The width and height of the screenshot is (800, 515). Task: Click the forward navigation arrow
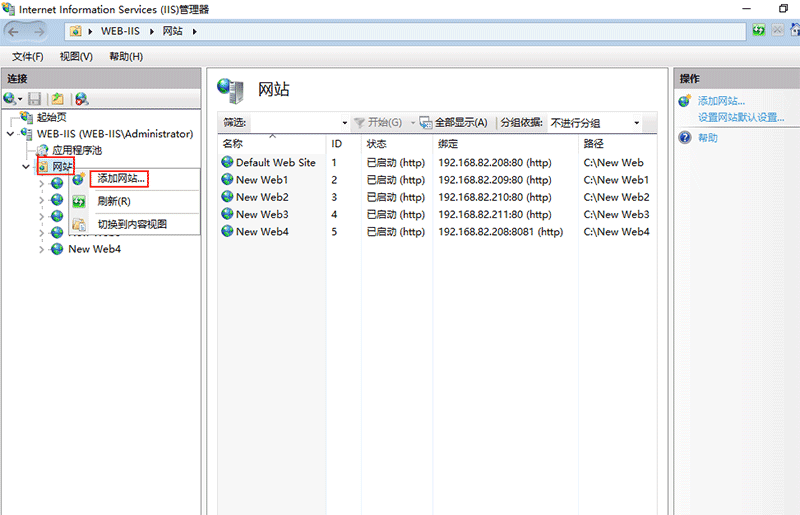(x=39, y=32)
